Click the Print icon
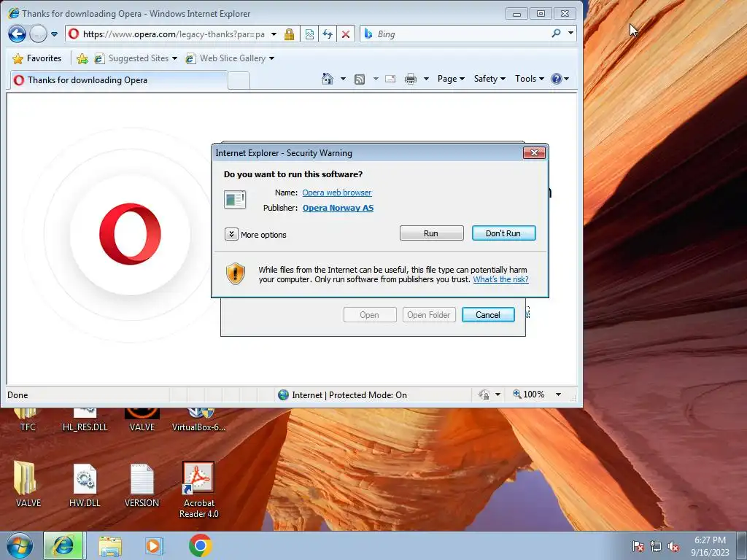The image size is (747, 560). point(410,79)
